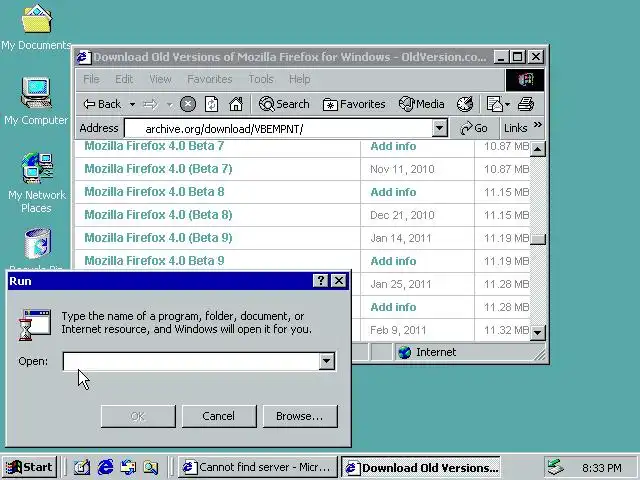The image size is (640, 480).
Task: Open Mozilla Firefox 4.0 Beta 9 link
Action: click(x=154, y=261)
